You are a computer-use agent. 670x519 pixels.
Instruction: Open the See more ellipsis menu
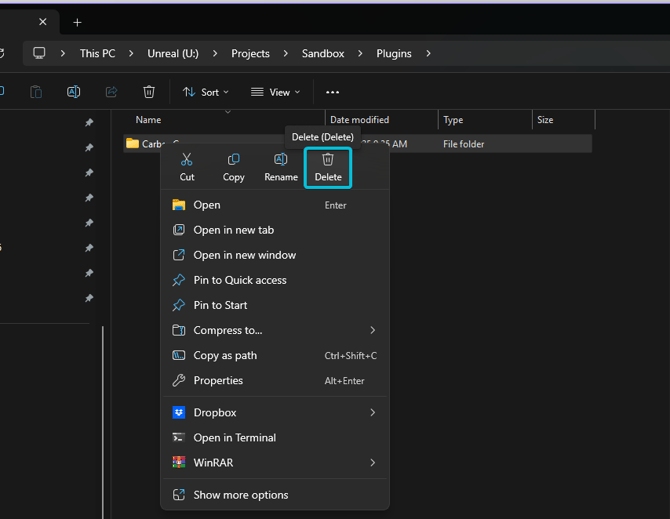[x=332, y=92]
